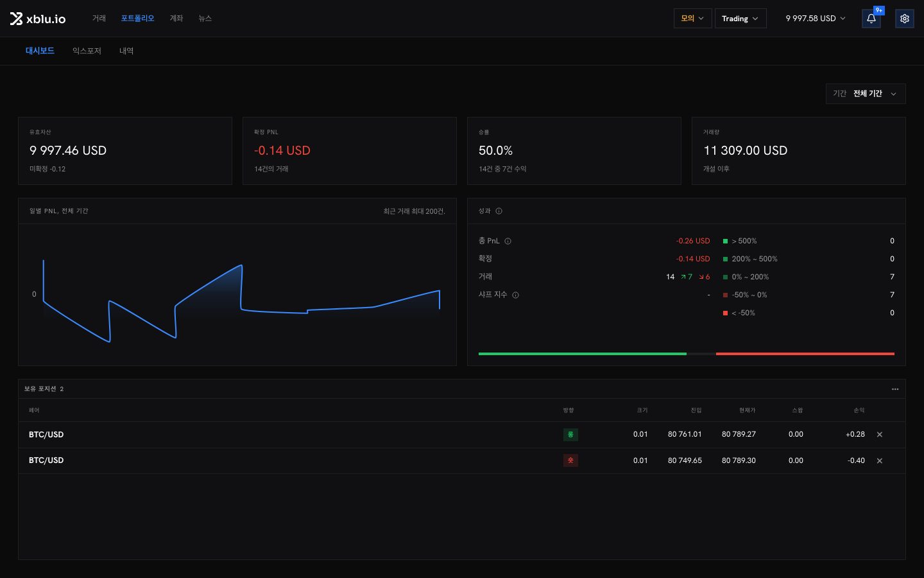Close the BTC/USD position entered at 80 749.65
Viewport: 924px width, 578px height.
[880, 460]
